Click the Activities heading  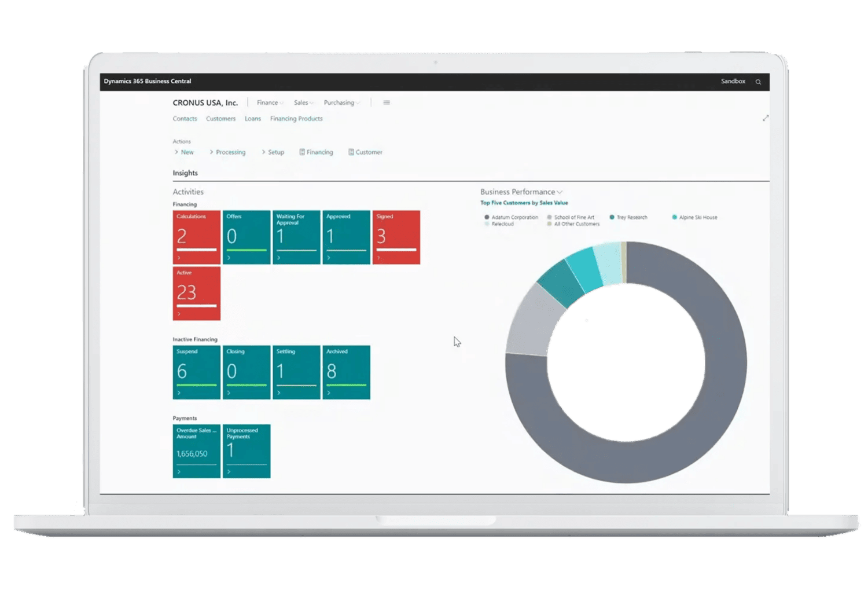tap(188, 192)
